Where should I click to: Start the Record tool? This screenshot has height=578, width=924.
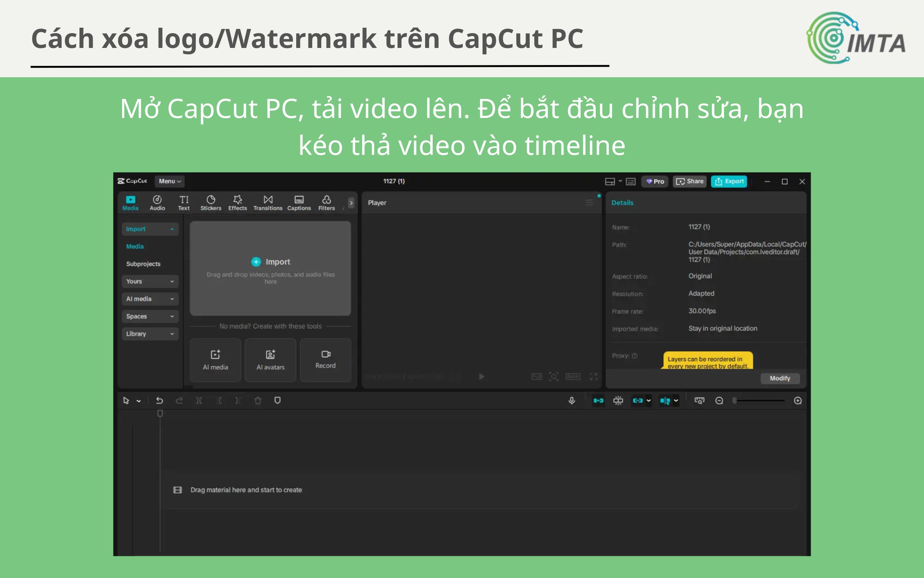pyautogui.click(x=325, y=360)
